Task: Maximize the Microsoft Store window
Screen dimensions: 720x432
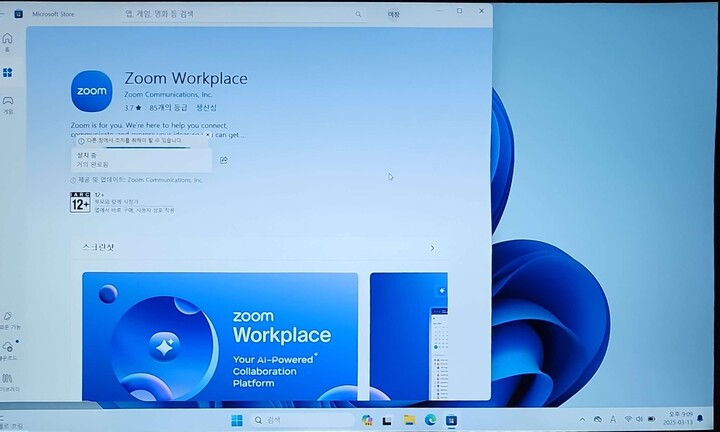Action: pos(460,11)
